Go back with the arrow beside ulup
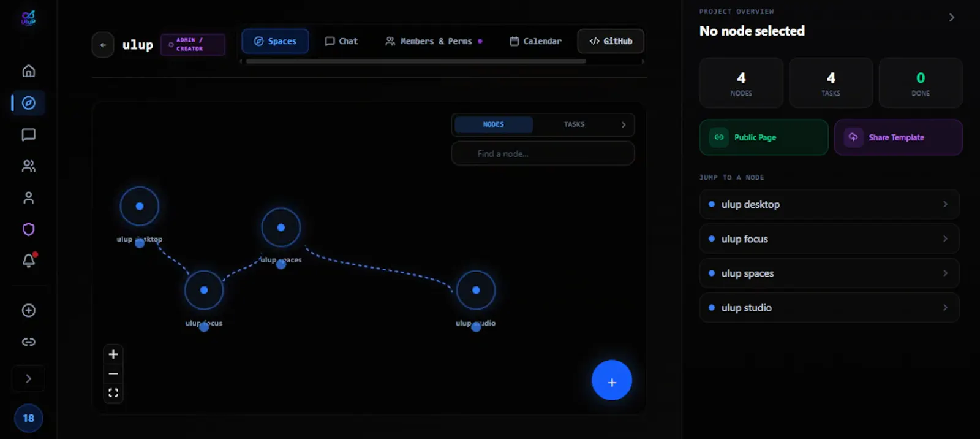 point(103,45)
